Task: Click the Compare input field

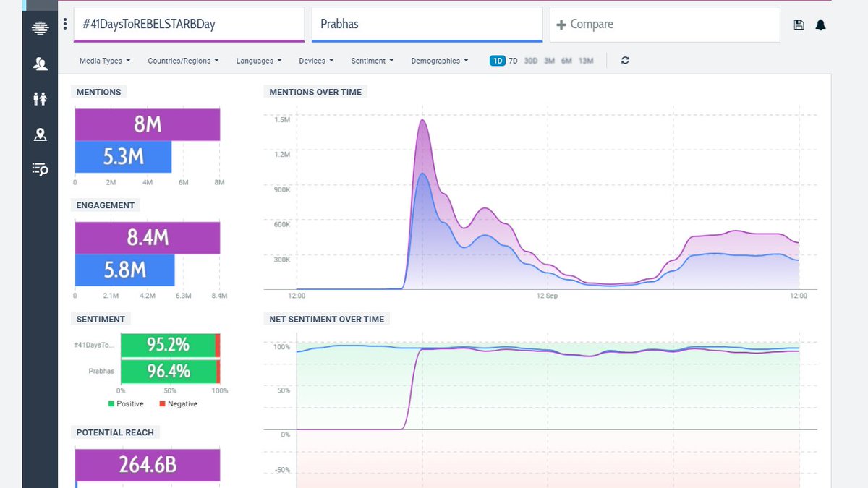Action: (x=665, y=25)
